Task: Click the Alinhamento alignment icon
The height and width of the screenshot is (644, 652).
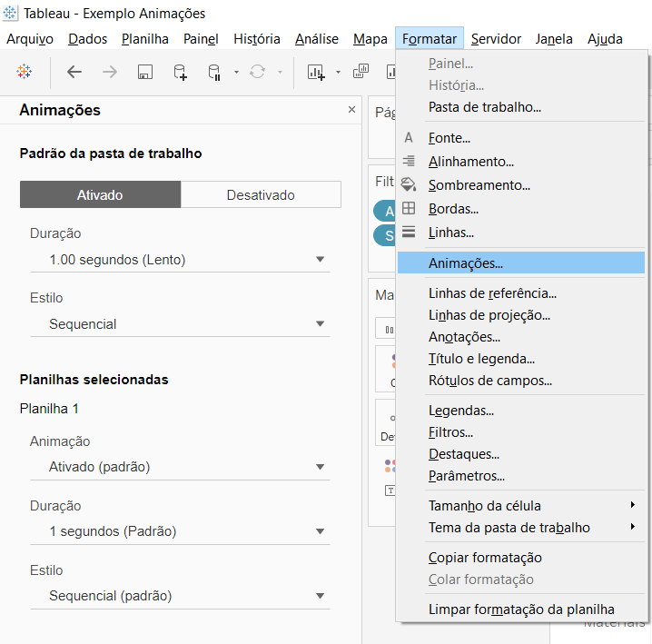Action: tap(409, 161)
